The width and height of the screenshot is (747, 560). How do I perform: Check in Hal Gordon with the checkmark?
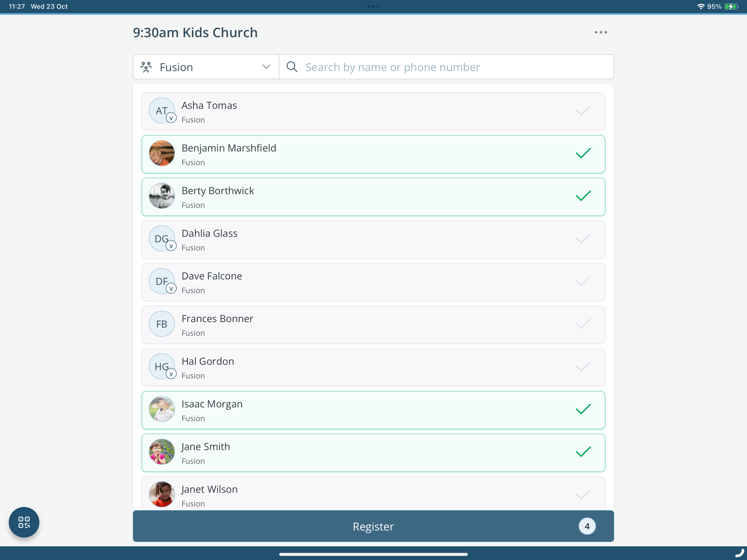(583, 366)
